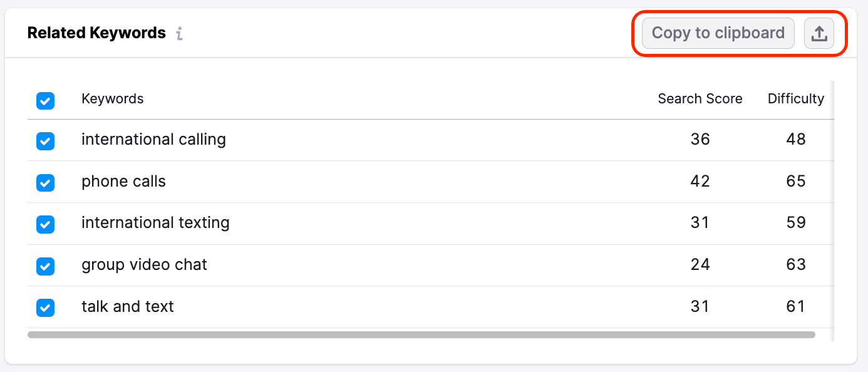Toggle the international texting checkbox off

[45, 224]
